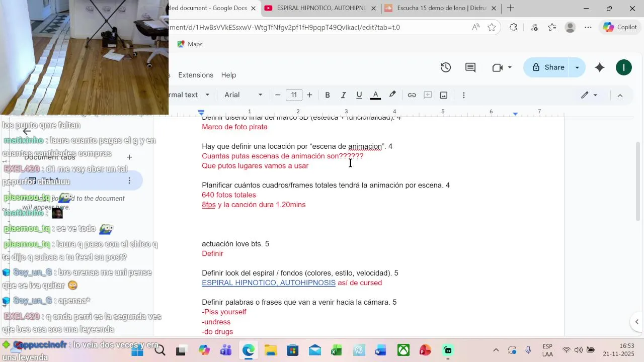Collapse the menus with chevron up
This screenshot has width=644, height=362.
click(x=620, y=95)
